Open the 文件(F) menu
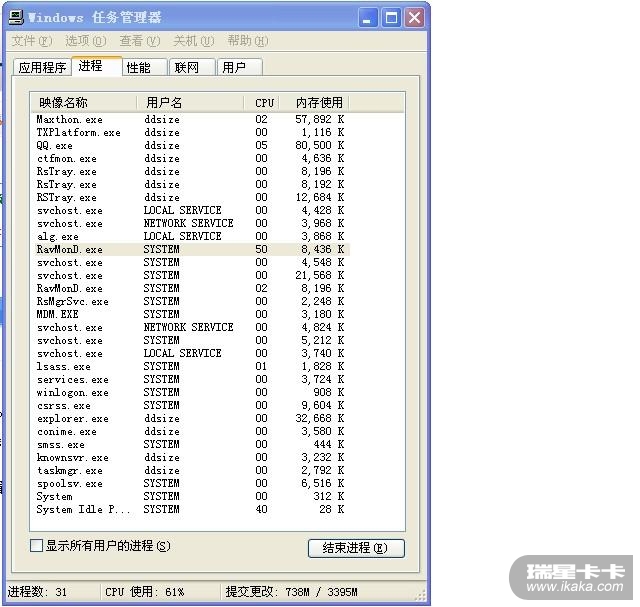Viewport: 640px width, 607px height. tap(32, 41)
